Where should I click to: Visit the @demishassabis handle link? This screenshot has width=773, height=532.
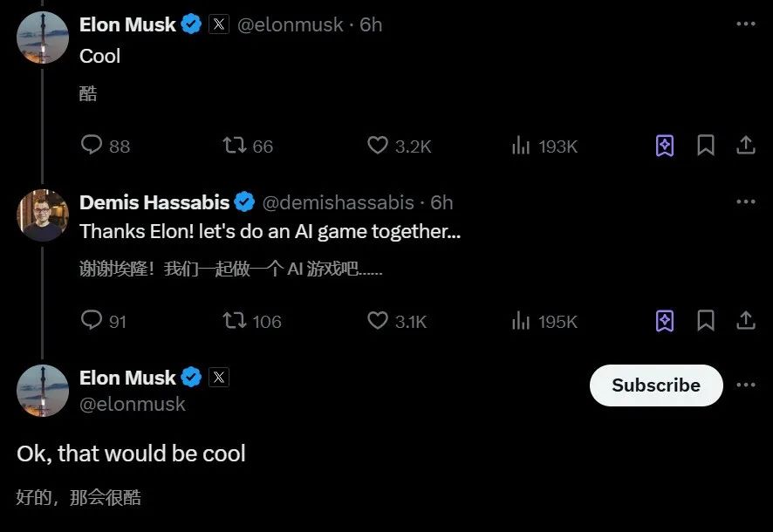pos(338,202)
